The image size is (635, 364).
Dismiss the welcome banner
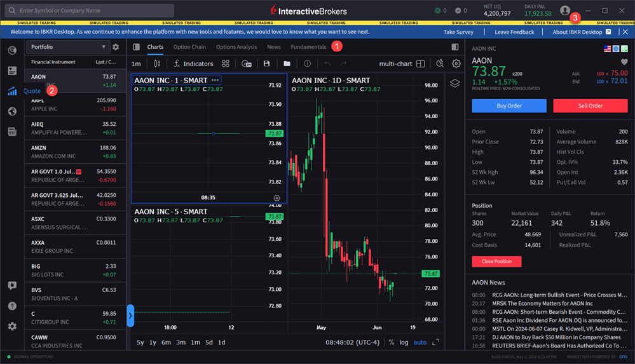(625, 32)
